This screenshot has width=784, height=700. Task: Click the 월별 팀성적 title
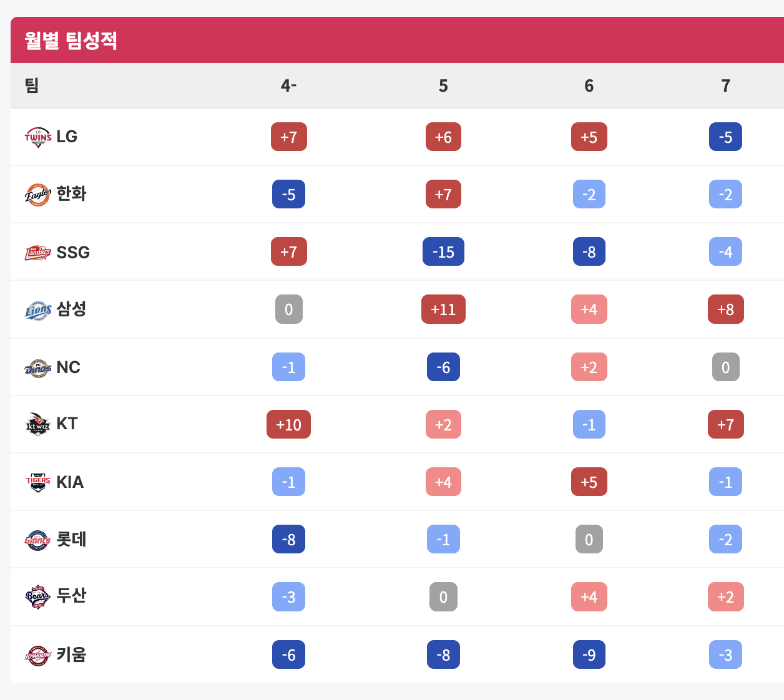(71, 41)
